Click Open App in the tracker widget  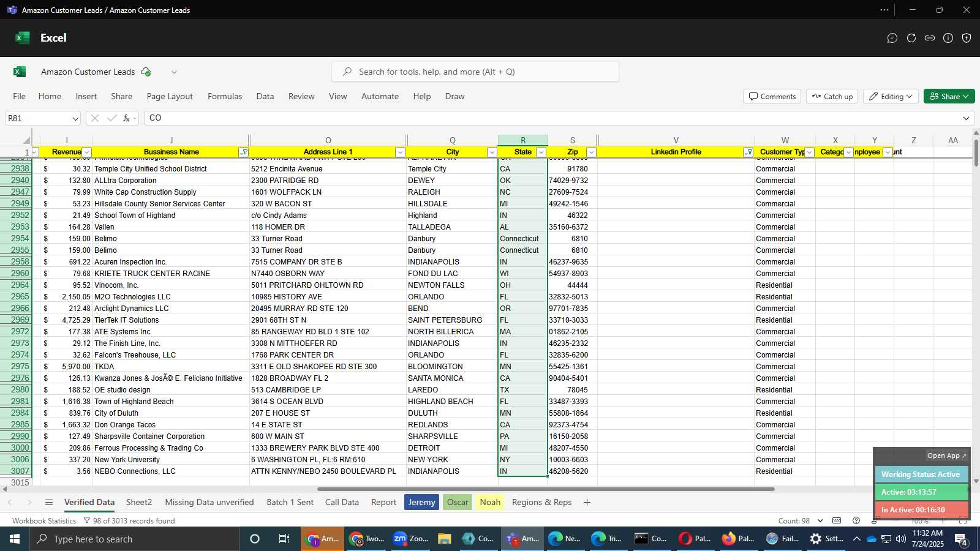point(946,455)
